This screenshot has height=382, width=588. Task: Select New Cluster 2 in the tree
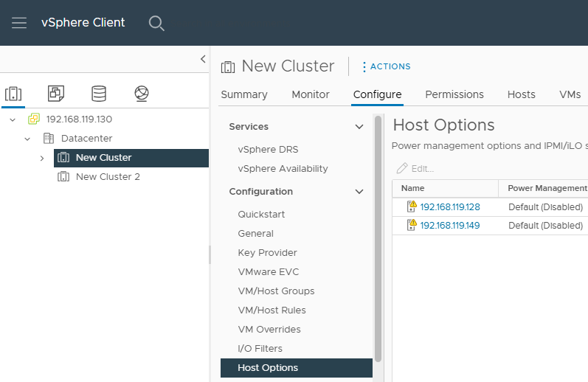[108, 176]
